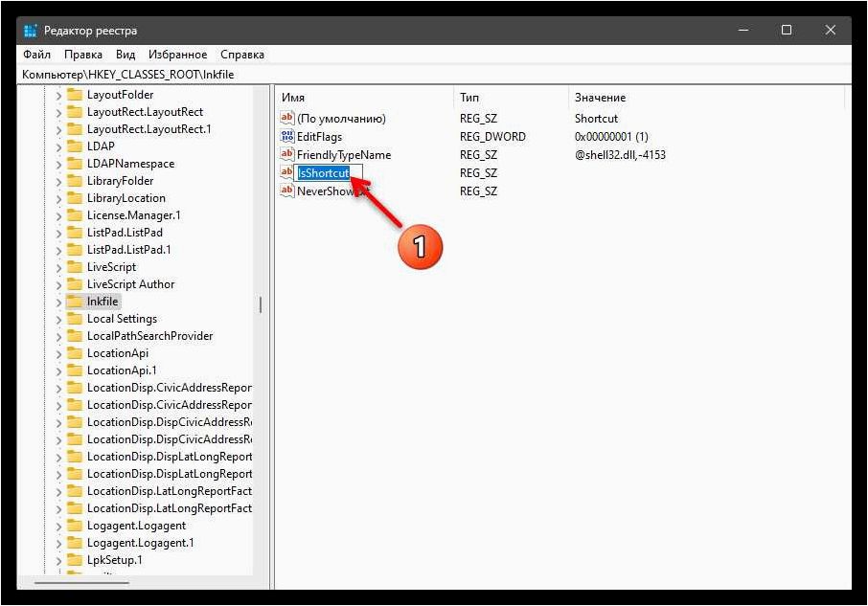This screenshot has height=606, width=868.
Task: Open the Избранное menu
Action: pyautogui.click(x=177, y=55)
